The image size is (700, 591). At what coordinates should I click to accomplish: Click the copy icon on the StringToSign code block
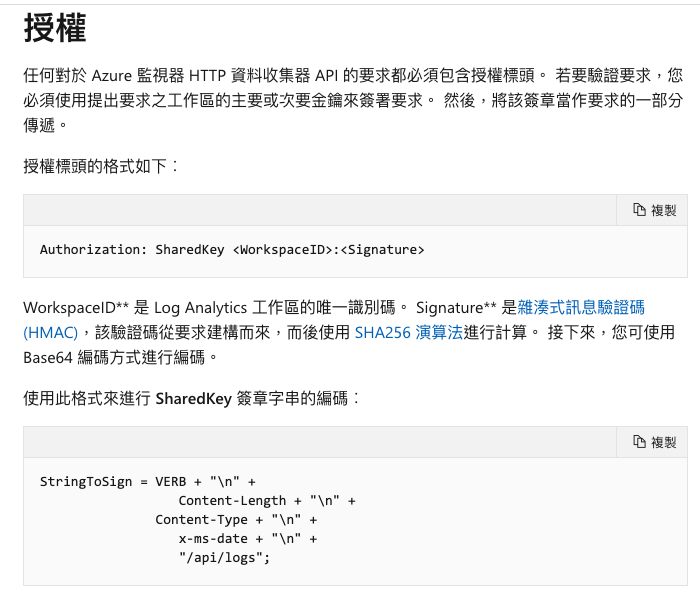click(639, 442)
